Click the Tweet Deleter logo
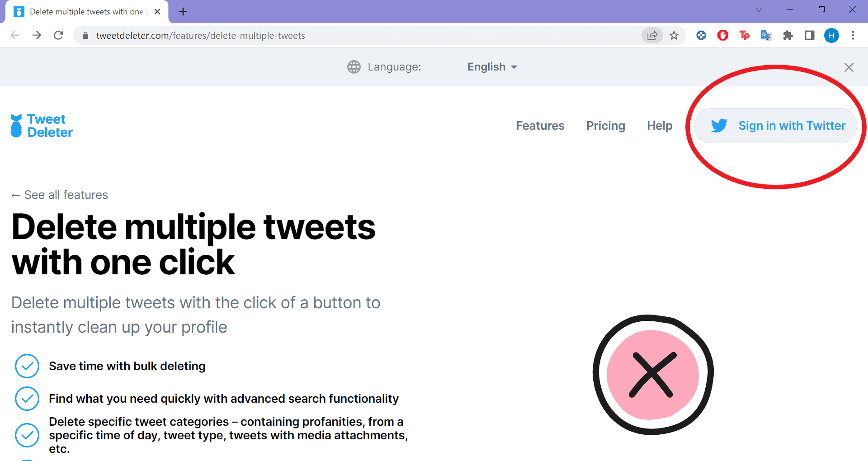This screenshot has height=461, width=868. pos(42,126)
